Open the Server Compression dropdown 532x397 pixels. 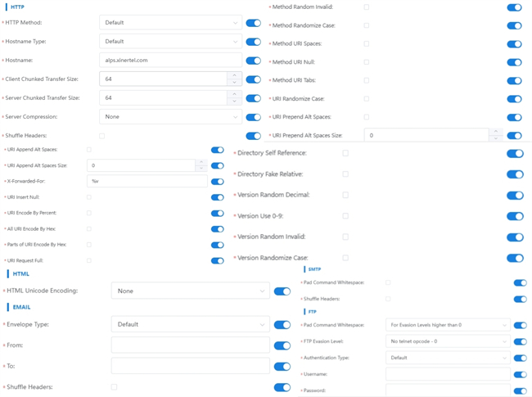170,117
